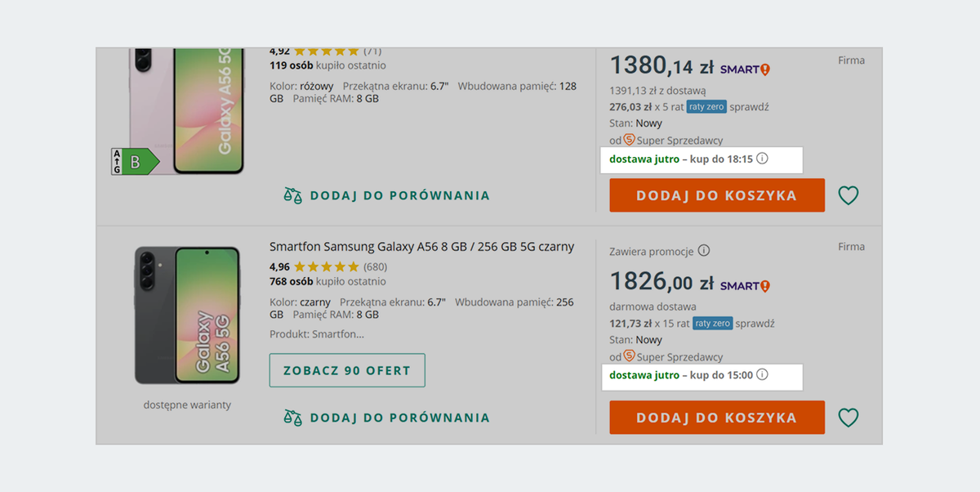This screenshot has width=980, height=492.
Task: Toggle the favorite heart for black Galaxy A56
Action: [x=848, y=418]
